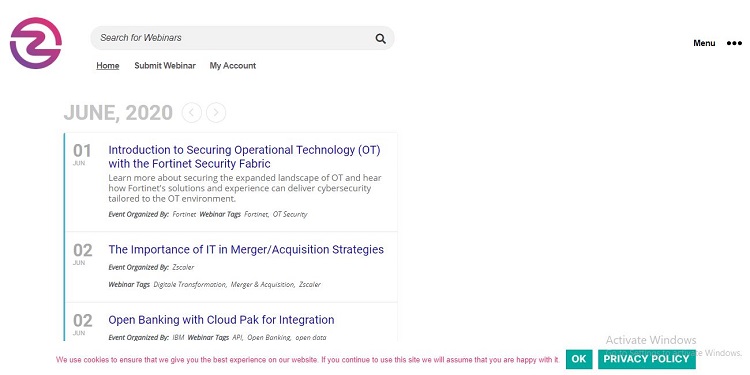
Task: Click Digitale Transformation tag
Action: [x=190, y=285]
